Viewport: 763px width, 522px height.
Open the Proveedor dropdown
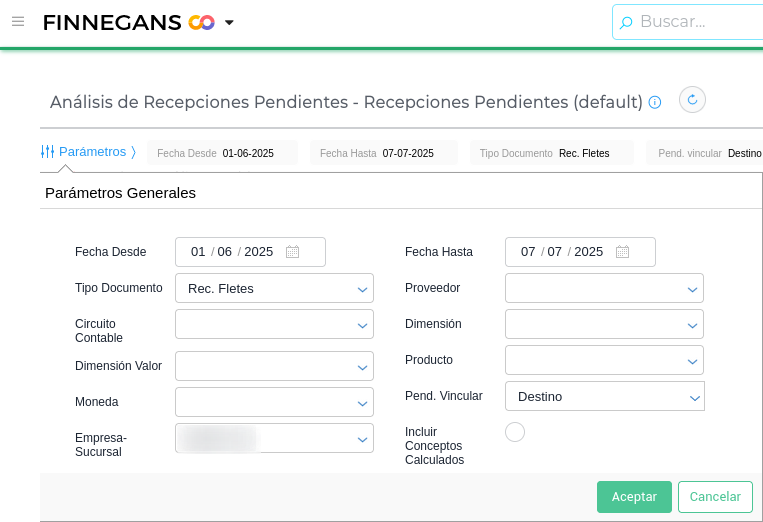(x=692, y=289)
